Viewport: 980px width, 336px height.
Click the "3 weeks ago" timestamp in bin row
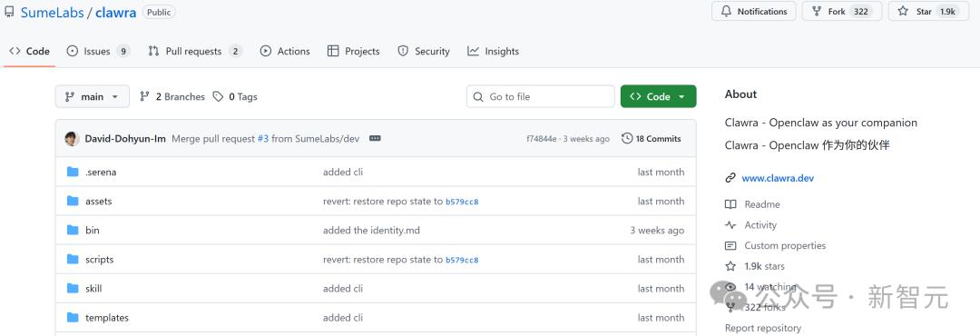pos(657,231)
